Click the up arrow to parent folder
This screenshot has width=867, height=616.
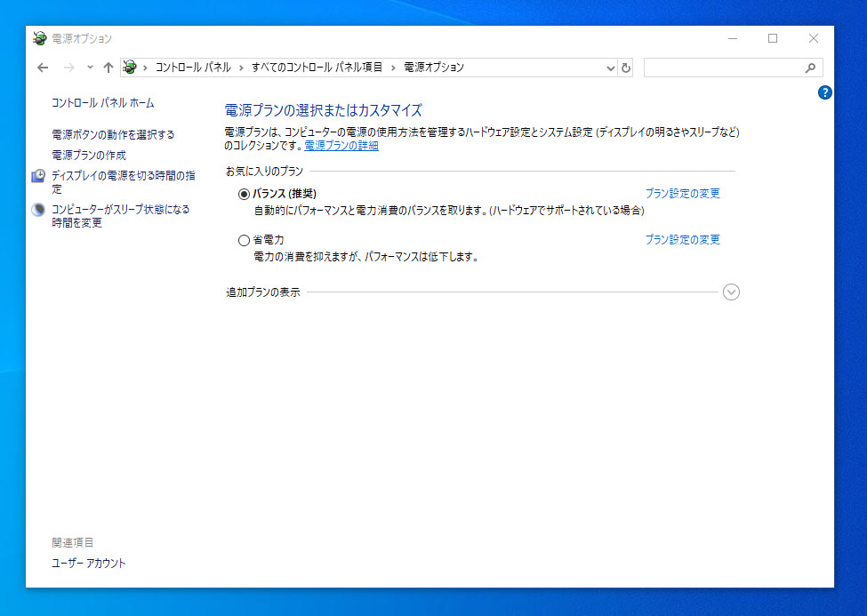108,68
